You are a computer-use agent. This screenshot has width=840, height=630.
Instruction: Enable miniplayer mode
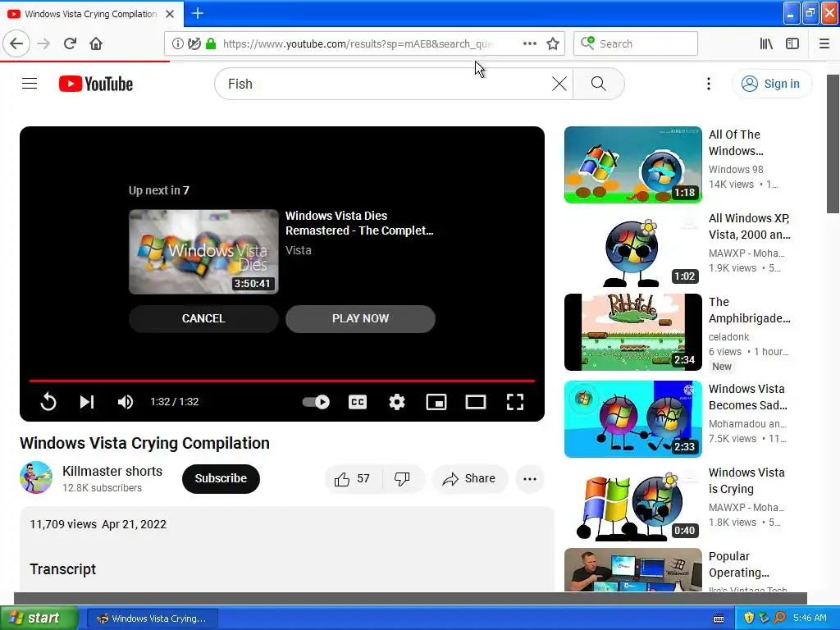click(436, 402)
